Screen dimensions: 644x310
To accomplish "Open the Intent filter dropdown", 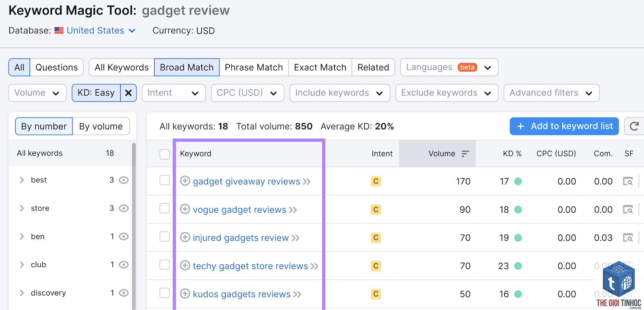I will 173,93.
